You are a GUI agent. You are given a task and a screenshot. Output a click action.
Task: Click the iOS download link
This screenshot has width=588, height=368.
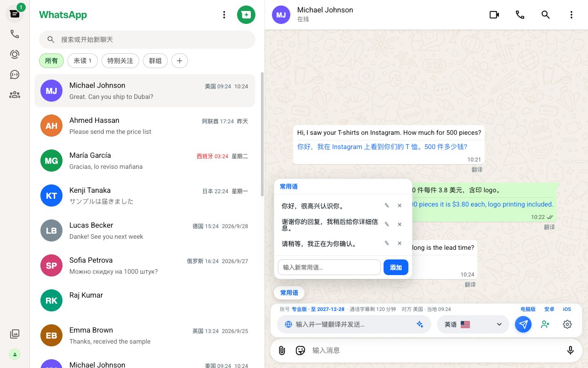[567, 309]
